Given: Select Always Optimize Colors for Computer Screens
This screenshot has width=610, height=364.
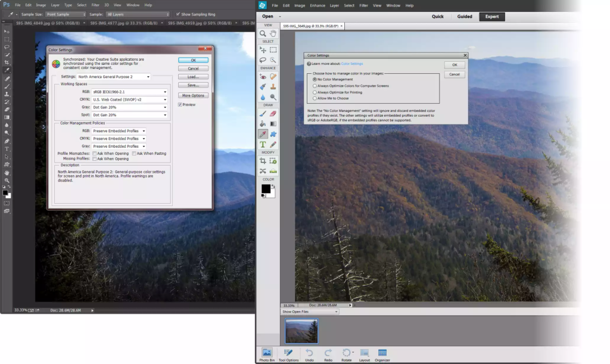Looking at the screenshot, I should pyautogui.click(x=315, y=86).
